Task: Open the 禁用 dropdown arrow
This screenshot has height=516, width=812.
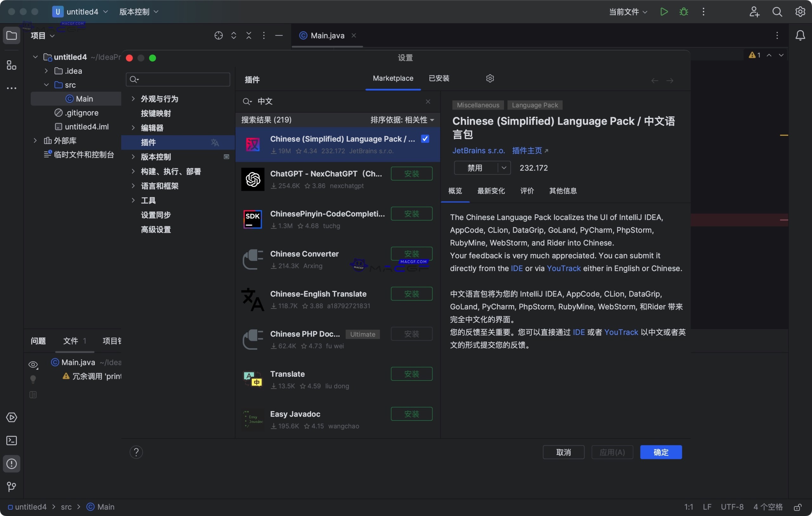Action: (x=504, y=168)
